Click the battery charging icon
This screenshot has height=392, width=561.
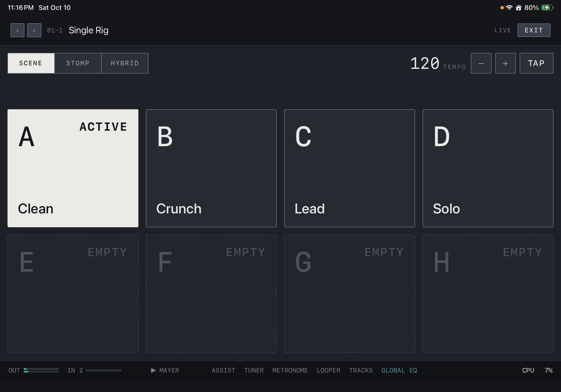(x=547, y=8)
